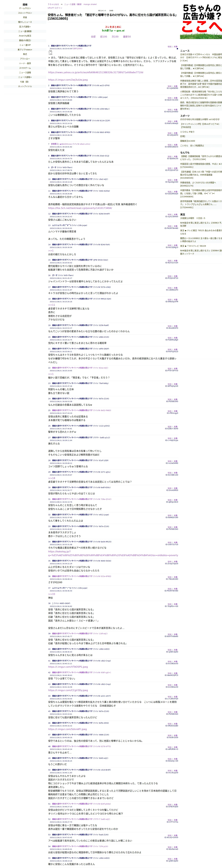Follow the >>33 anchor in post 37

pos(51,594)
